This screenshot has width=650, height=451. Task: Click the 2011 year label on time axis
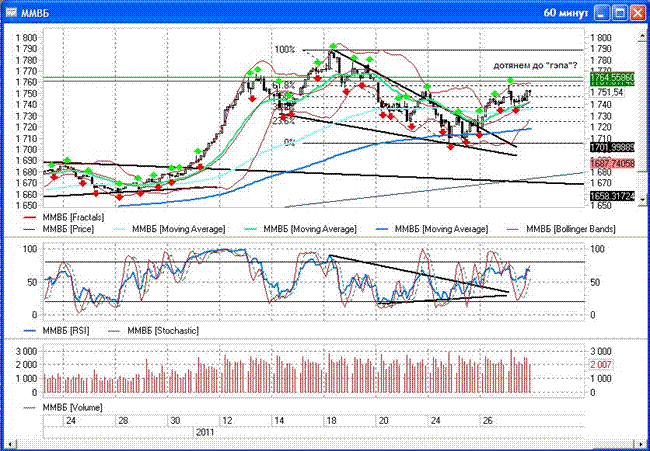pos(205,432)
